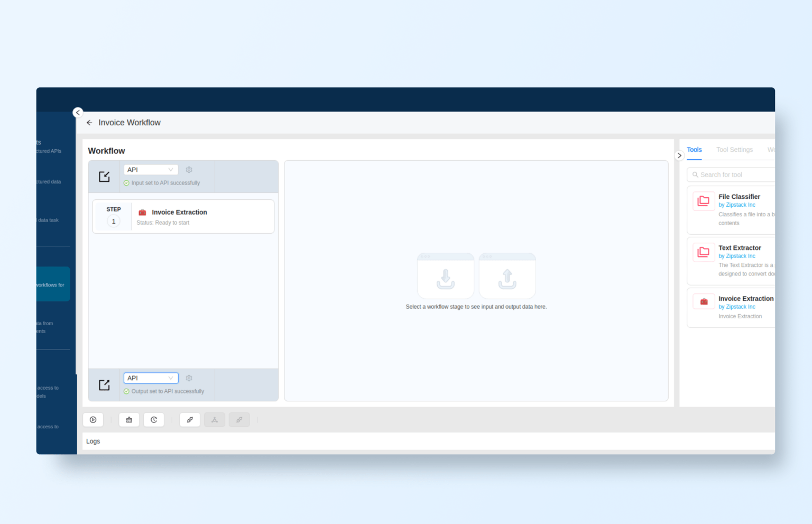Click the toolbox icon in the bottom toolbar

129,419
